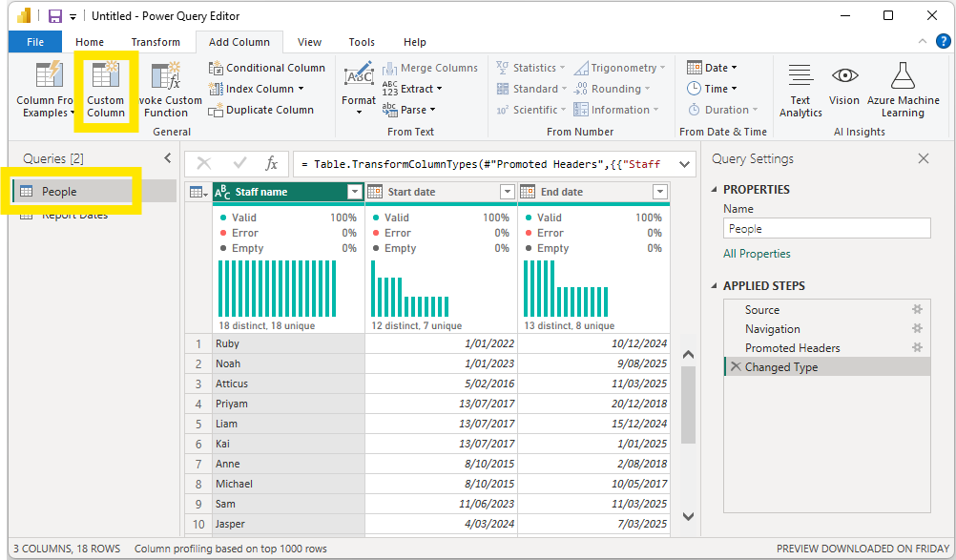The width and height of the screenshot is (956, 560).
Task: Open Time dropdown in ribbon
Action: (x=734, y=89)
